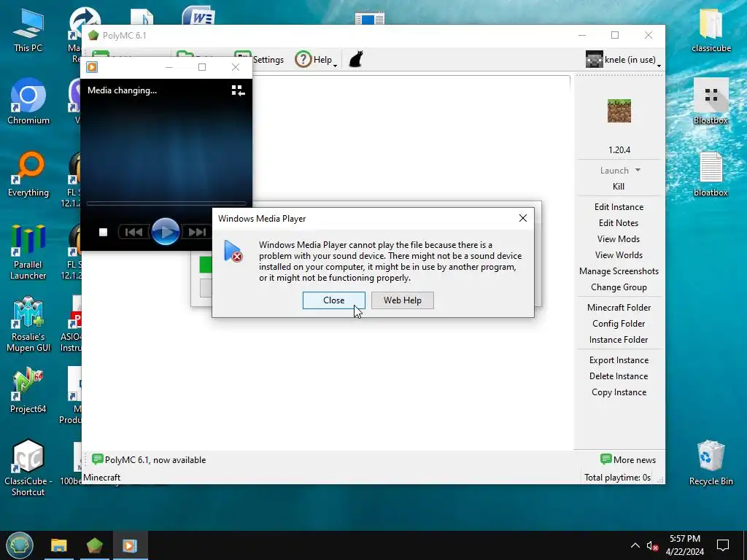Screen dimensions: 747x560
Task: Click PolyMC 6.1, now available news
Action: (149, 459)
